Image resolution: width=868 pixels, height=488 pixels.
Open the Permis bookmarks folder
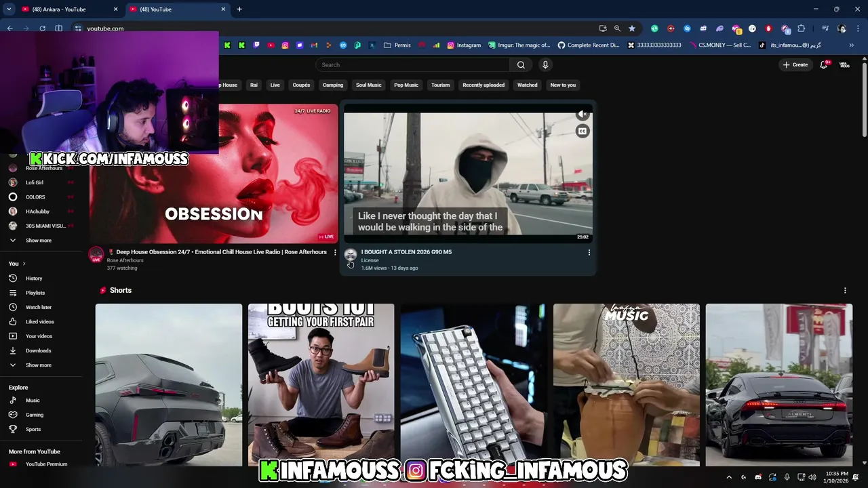tap(397, 45)
